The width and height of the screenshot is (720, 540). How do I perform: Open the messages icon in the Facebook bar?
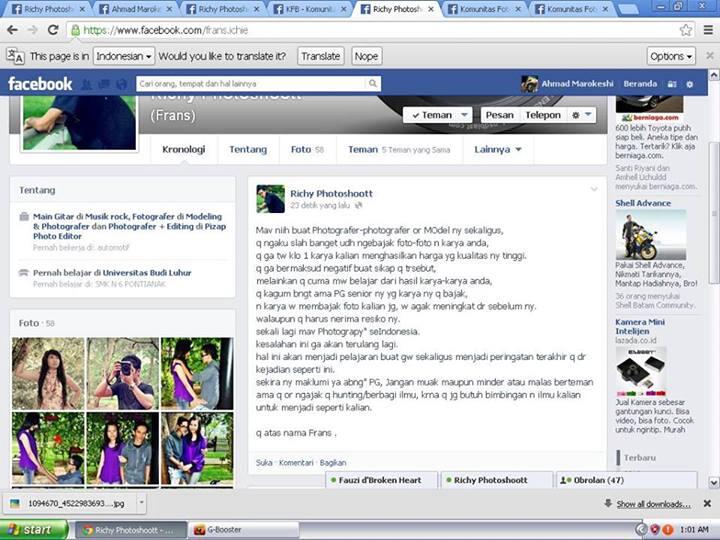click(104, 84)
